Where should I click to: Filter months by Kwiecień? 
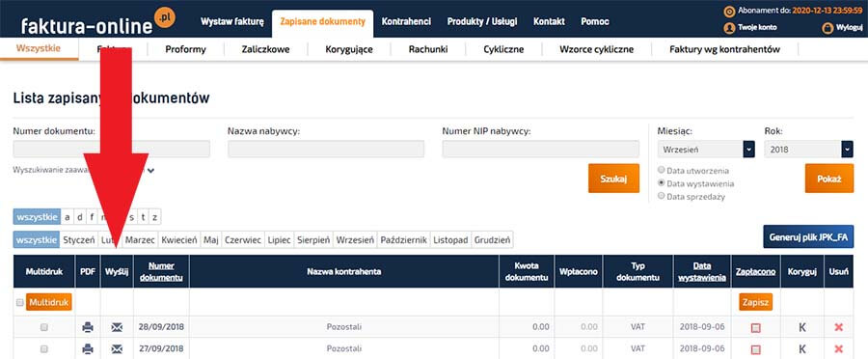[x=178, y=240]
